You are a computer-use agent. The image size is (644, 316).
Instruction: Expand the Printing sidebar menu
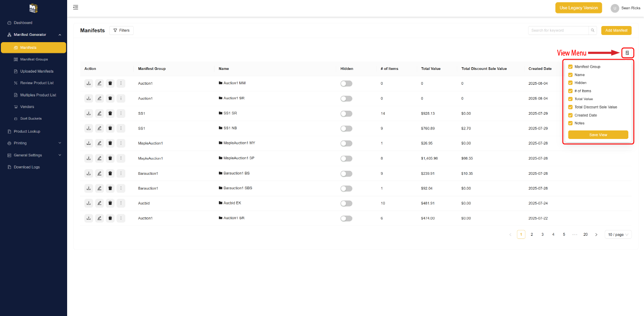click(x=34, y=143)
